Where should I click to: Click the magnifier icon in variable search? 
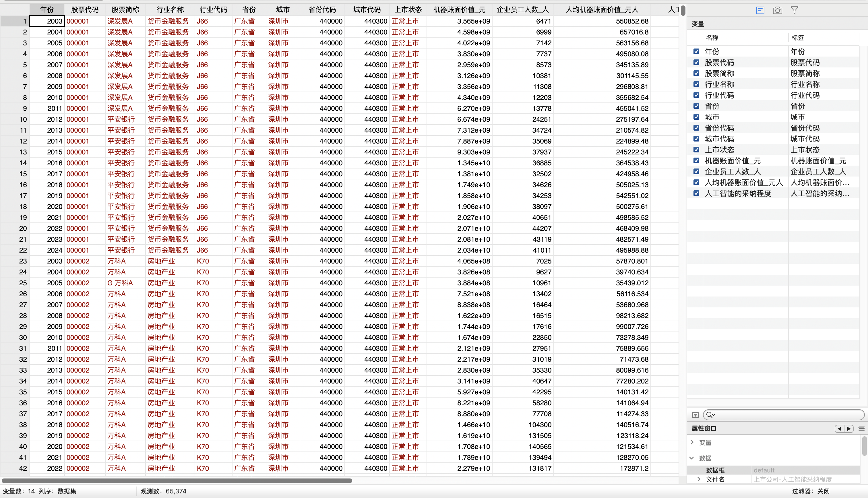pyautogui.click(x=710, y=415)
